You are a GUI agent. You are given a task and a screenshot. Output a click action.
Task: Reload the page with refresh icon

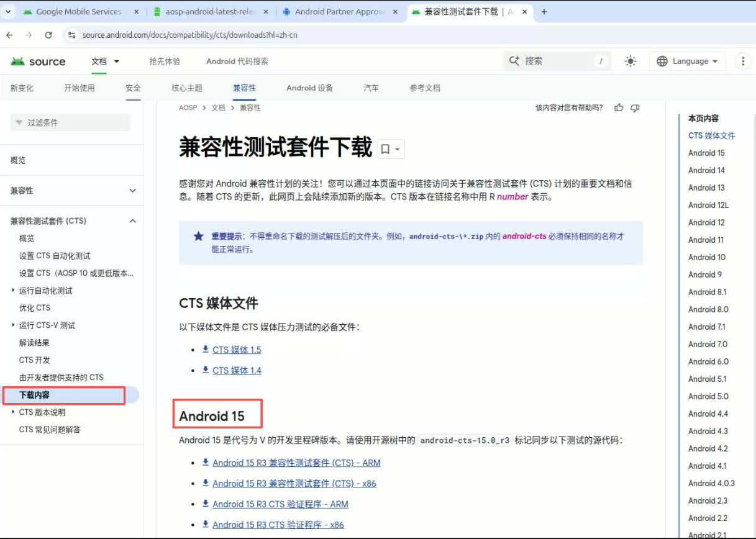click(48, 35)
